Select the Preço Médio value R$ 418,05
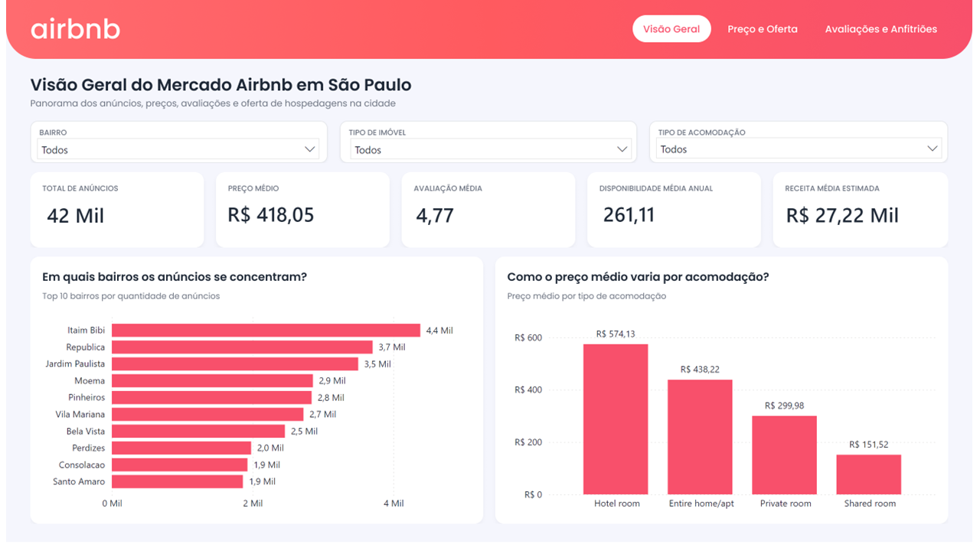 (271, 215)
